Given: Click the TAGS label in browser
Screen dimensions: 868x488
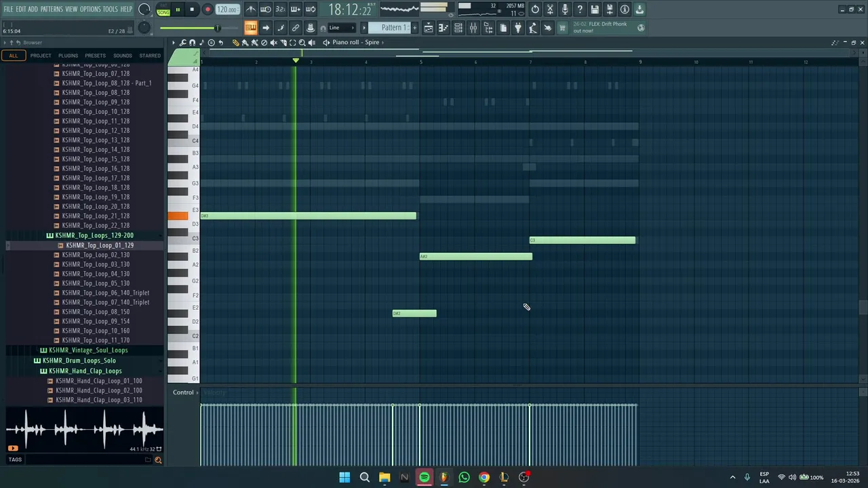Looking at the screenshot, I should point(15,460).
